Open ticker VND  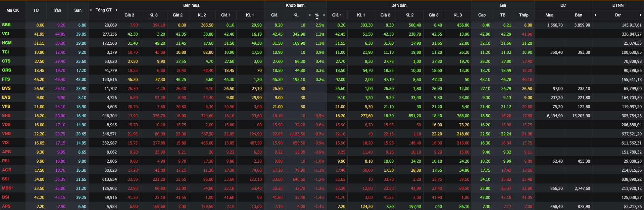click(x=6, y=134)
